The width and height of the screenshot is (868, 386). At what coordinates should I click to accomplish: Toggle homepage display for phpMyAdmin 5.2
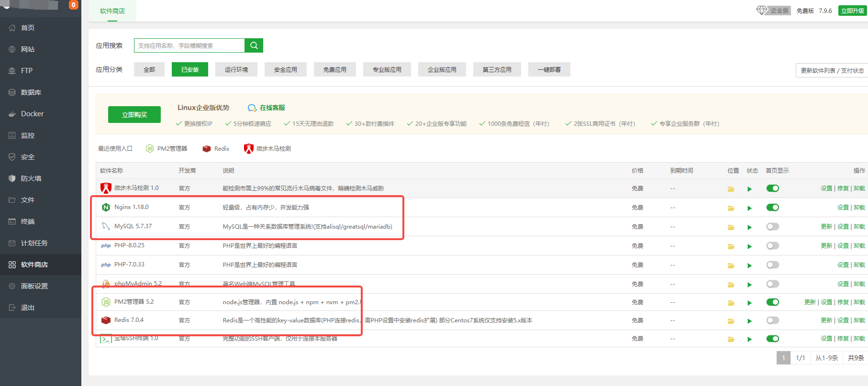(x=773, y=284)
